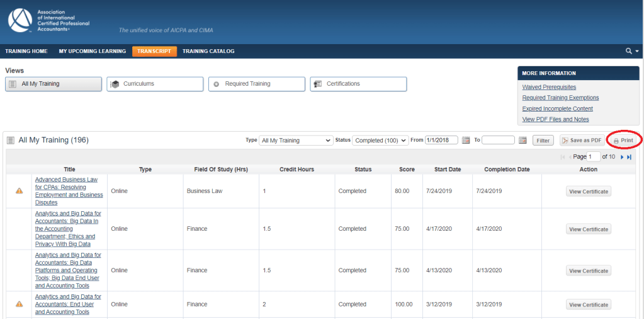Expand the Type dropdown

click(296, 141)
